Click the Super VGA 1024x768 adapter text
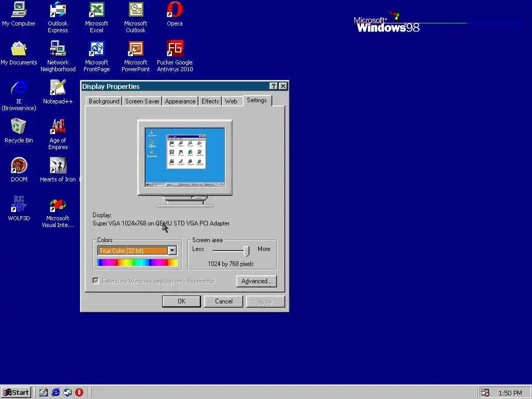 click(x=161, y=223)
